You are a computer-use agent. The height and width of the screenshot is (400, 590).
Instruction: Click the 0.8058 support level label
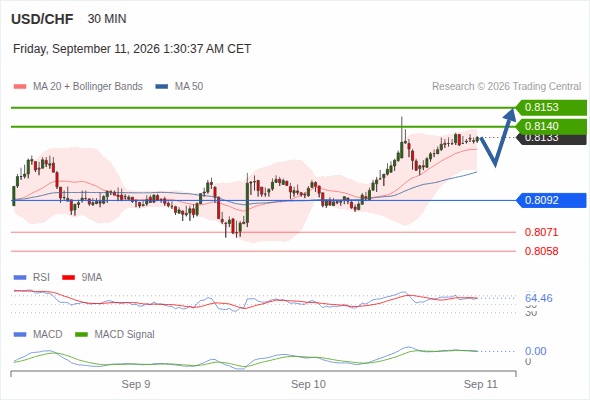pos(541,251)
